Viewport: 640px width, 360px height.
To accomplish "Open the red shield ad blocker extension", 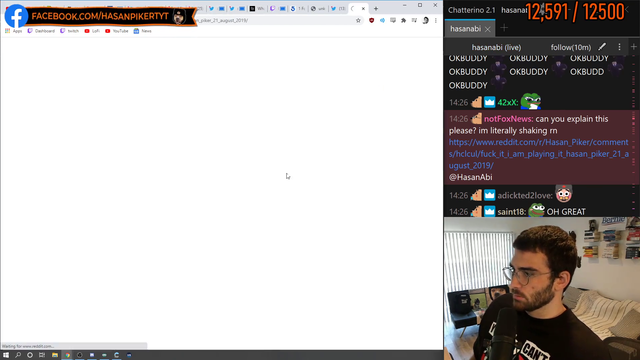I will point(371,20).
